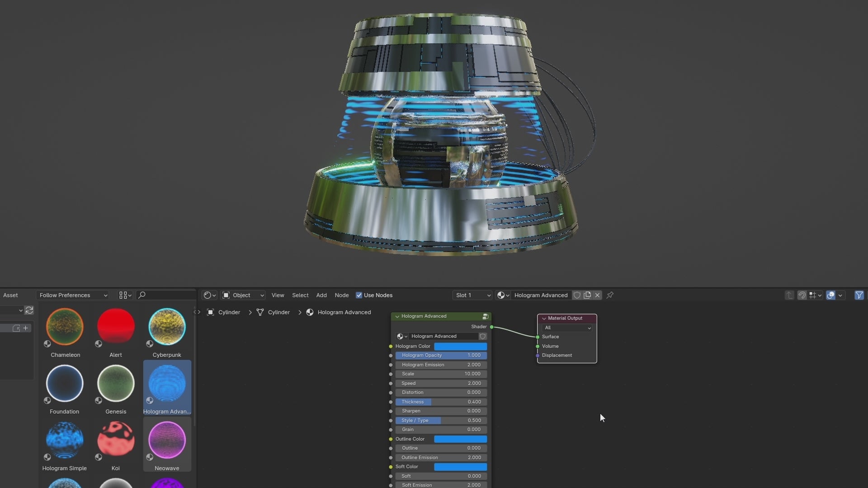Click the new material duplicate icon
This screenshot has width=868, height=488.
pos(587,295)
